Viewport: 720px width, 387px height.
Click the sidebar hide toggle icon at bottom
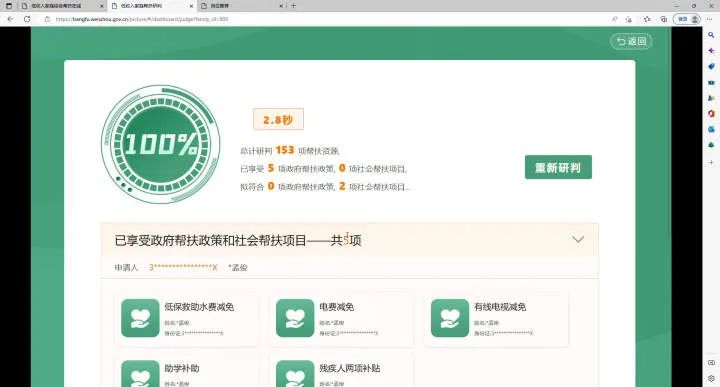pyautogui.click(x=711, y=363)
